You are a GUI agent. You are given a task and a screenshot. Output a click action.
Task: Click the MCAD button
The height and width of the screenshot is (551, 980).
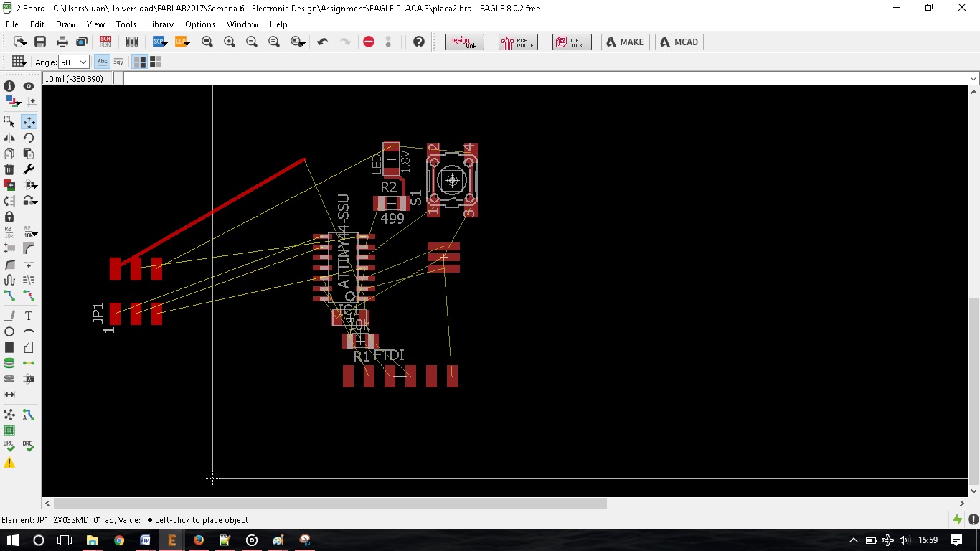679,42
